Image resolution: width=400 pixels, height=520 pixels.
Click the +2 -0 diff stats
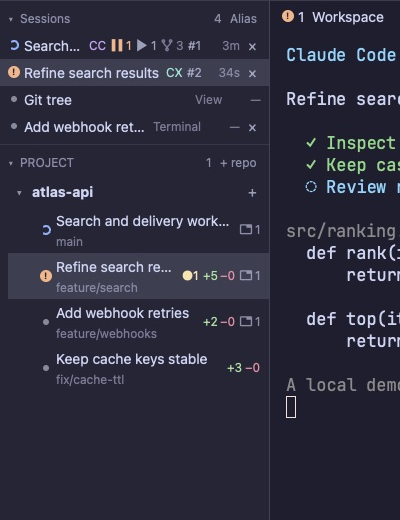coord(219,322)
